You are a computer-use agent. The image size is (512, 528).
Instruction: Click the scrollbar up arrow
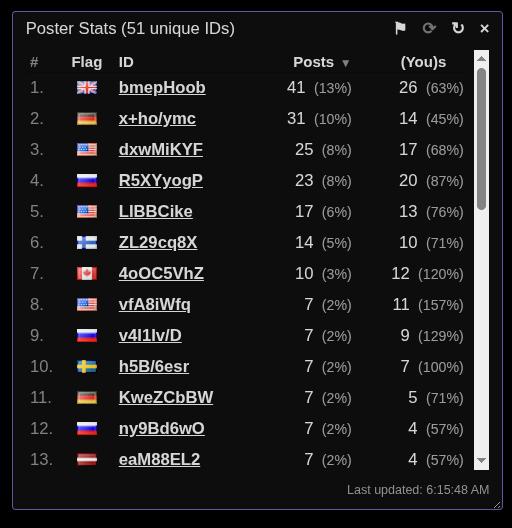481,59
